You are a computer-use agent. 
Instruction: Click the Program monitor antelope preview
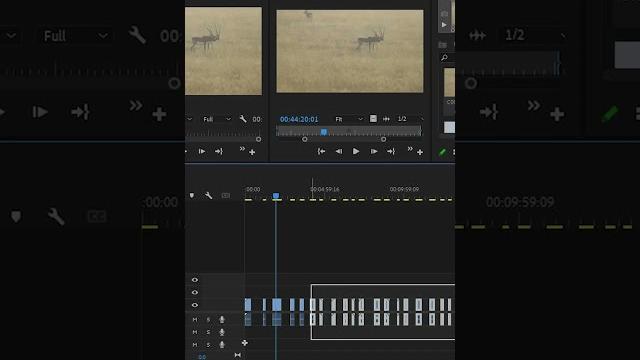coord(350,51)
